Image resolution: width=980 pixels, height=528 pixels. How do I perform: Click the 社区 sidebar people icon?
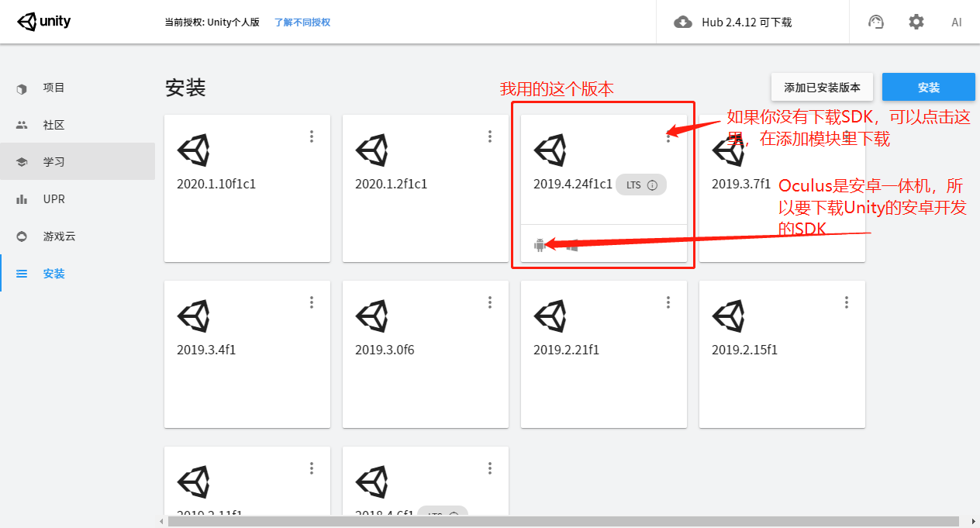pyautogui.click(x=22, y=125)
